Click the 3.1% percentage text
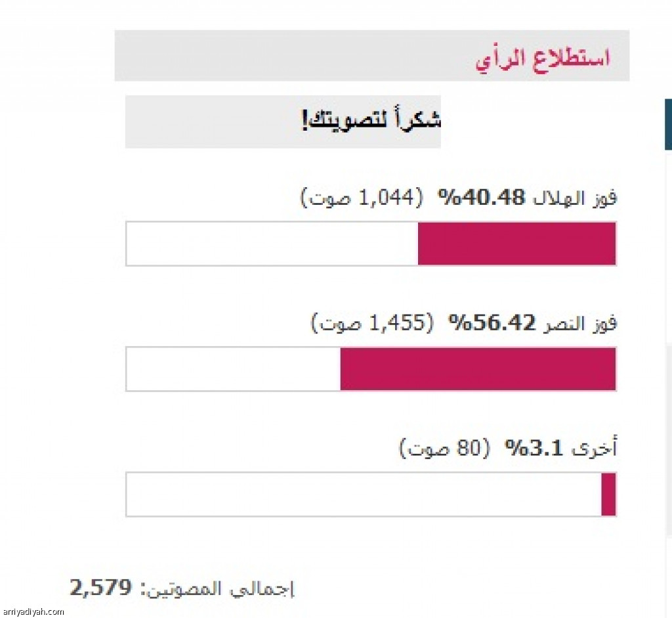The height and width of the screenshot is (618, 672). 533,449
